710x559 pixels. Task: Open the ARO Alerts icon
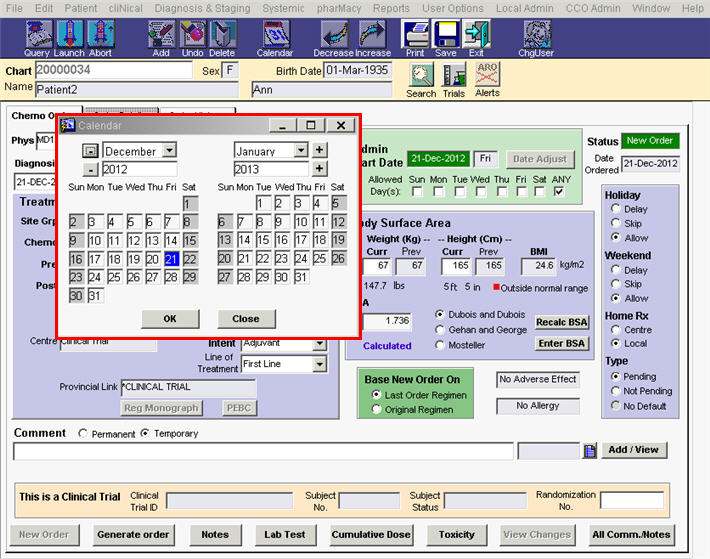click(x=487, y=76)
